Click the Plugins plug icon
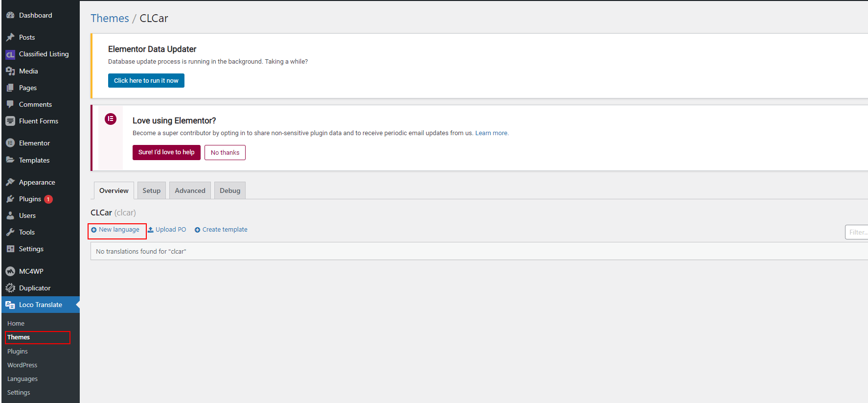Image resolution: width=868 pixels, height=403 pixels. tap(10, 199)
